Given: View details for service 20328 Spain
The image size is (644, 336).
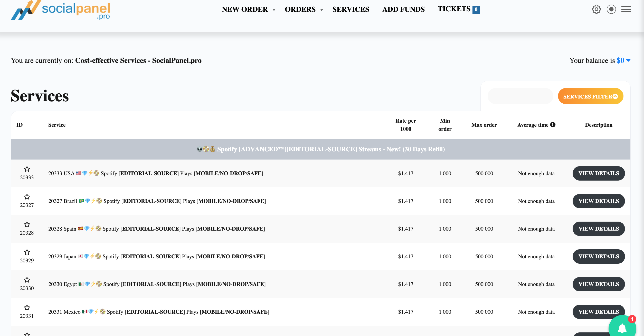Looking at the screenshot, I should point(599,229).
